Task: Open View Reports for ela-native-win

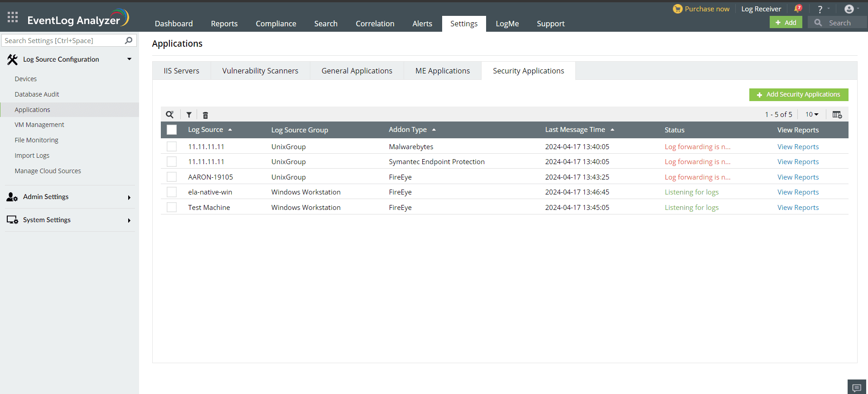Action: tap(798, 192)
